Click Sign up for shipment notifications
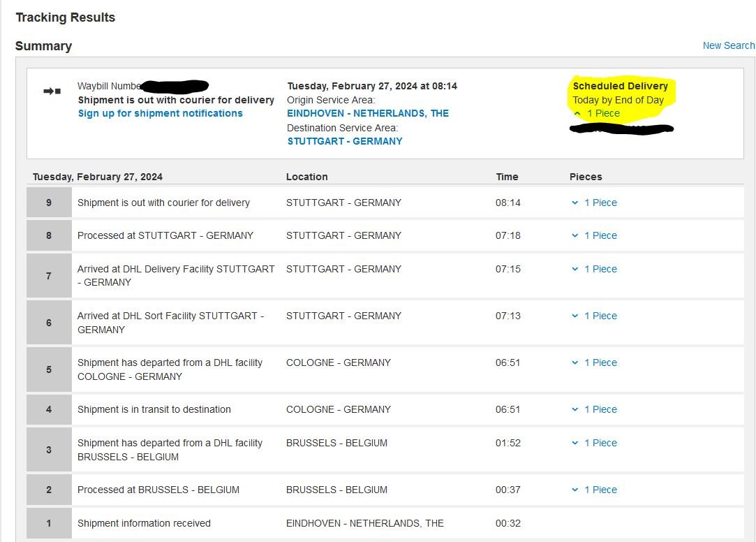The width and height of the screenshot is (756, 542). [161, 113]
